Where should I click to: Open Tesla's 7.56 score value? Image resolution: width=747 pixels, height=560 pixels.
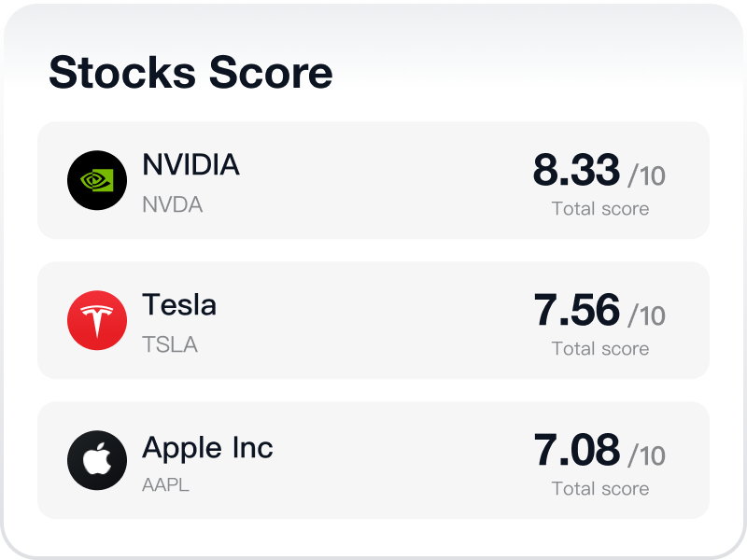(x=576, y=311)
